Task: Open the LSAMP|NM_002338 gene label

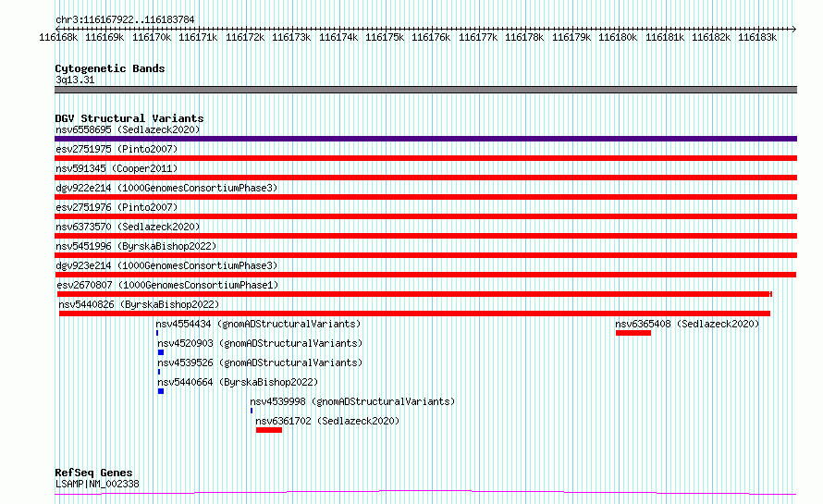Action: (x=97, y=484)
